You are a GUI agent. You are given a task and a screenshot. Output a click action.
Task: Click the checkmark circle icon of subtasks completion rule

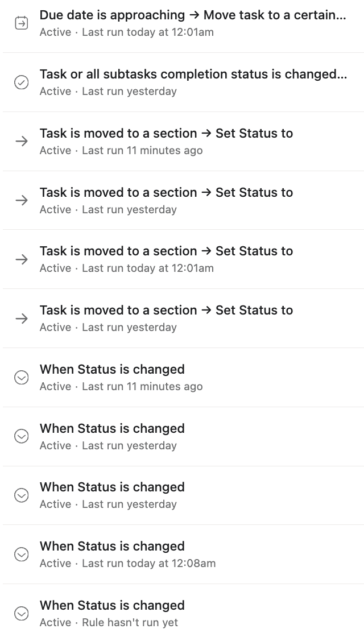coord(21,82)
